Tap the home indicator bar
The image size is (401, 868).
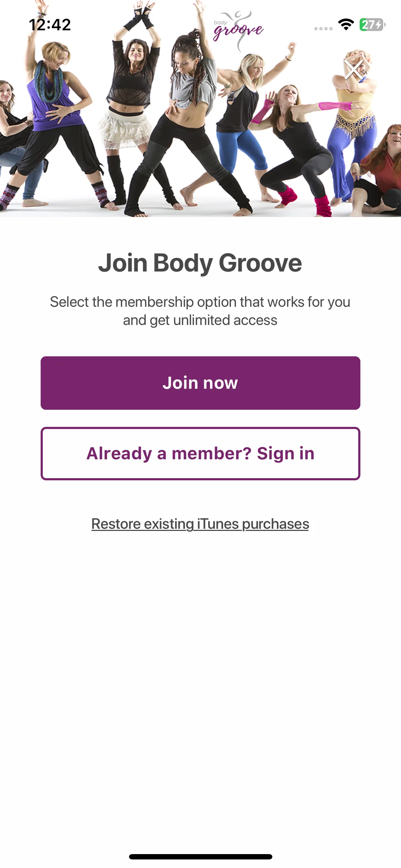coord(200,857)
